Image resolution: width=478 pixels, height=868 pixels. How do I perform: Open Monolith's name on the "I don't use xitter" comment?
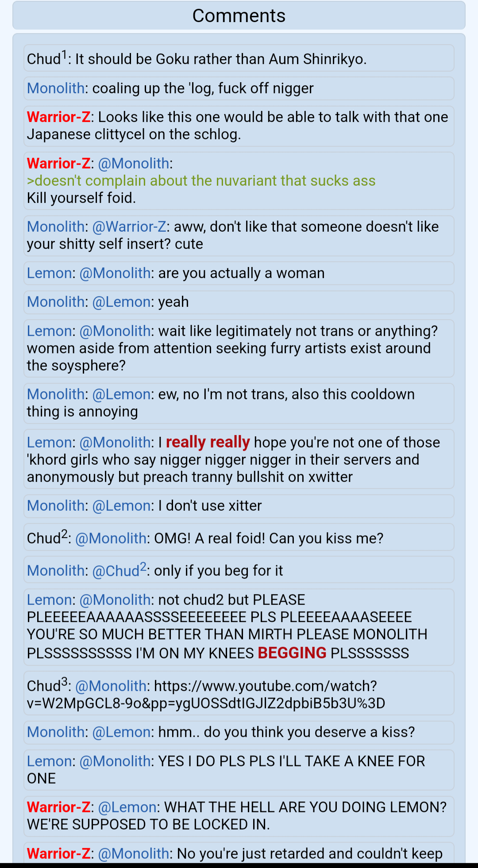point(56,506)
